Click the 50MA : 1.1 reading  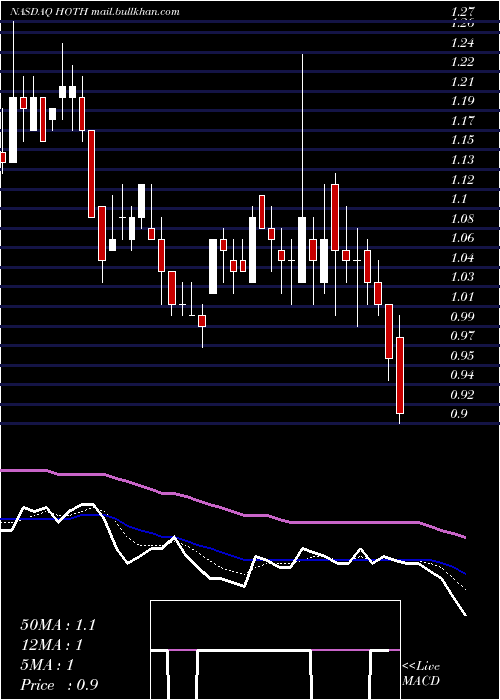point(58,625)
